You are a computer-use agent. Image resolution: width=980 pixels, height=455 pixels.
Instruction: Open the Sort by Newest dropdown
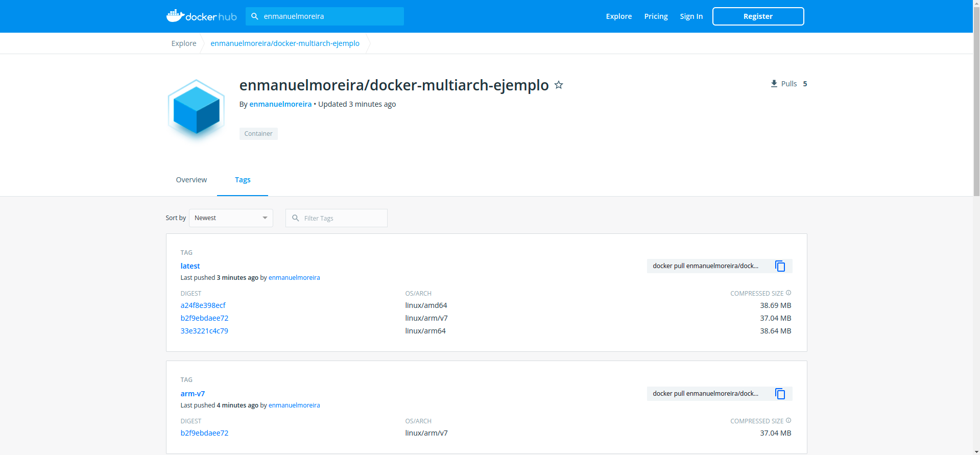231,218
